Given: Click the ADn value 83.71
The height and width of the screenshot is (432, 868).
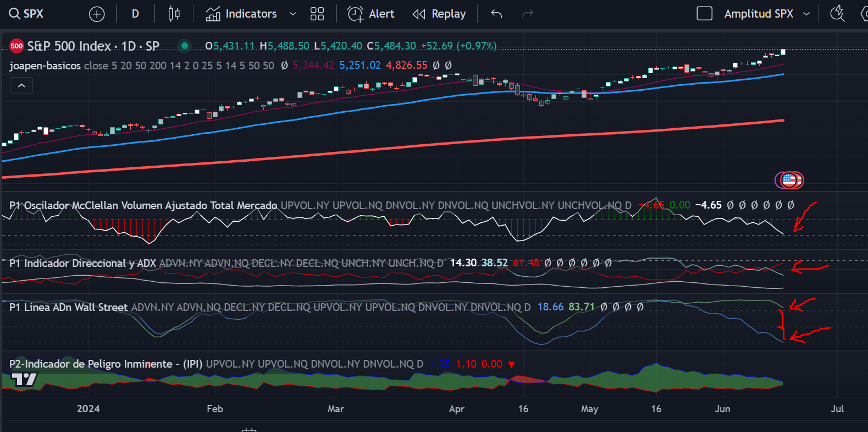Looking at the screenshot, I should pos(582,307).
